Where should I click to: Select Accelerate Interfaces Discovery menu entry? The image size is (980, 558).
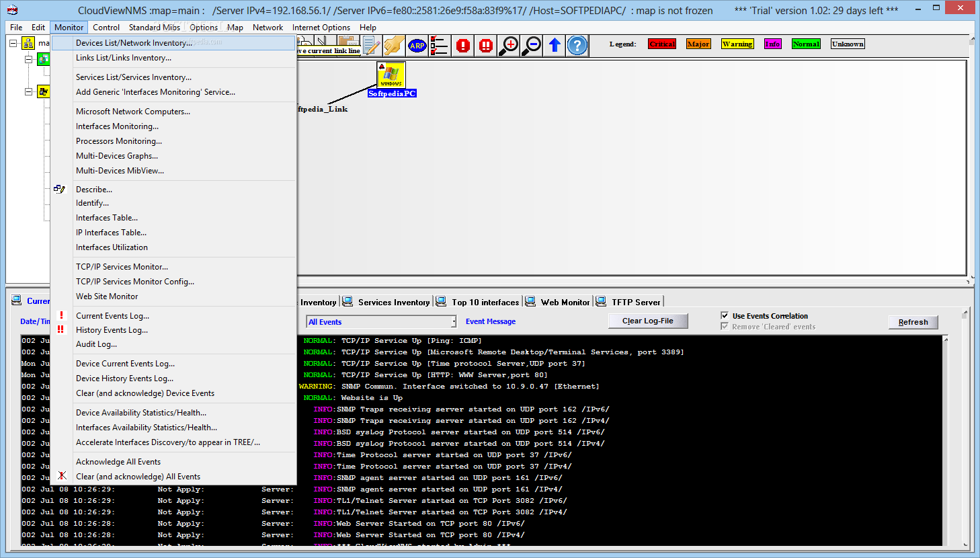point(173,442)
